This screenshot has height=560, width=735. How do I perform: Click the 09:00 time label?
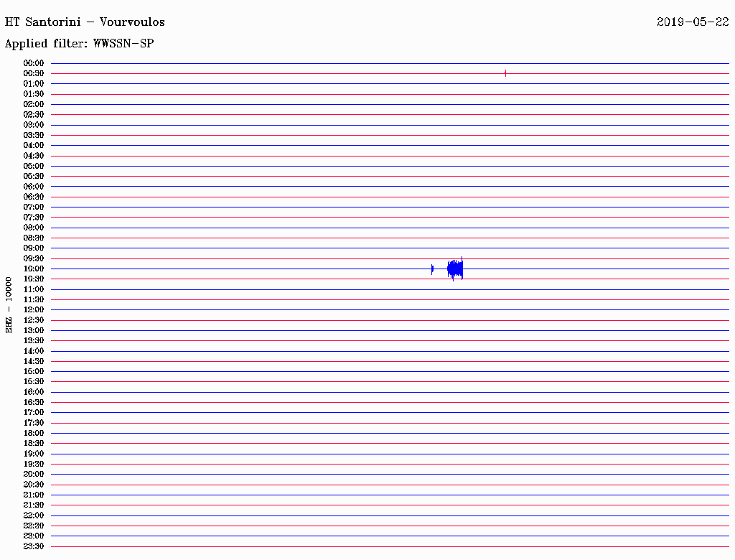(34, 248)
